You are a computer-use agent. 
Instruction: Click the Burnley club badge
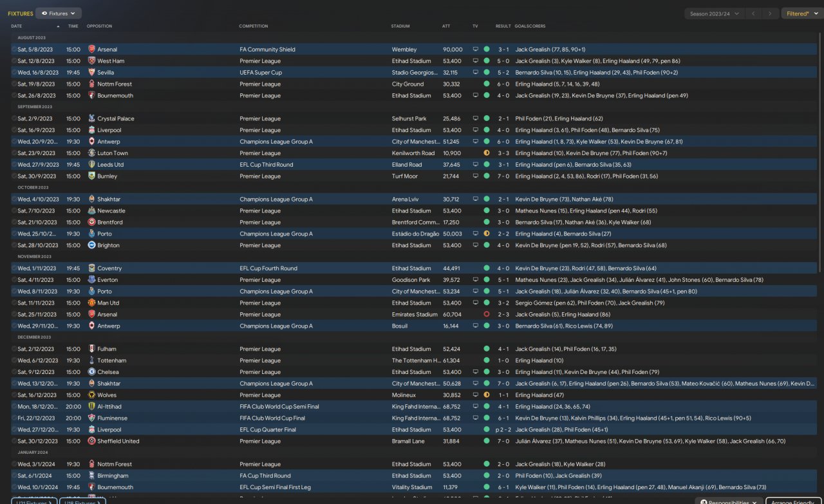click(92, 176)
